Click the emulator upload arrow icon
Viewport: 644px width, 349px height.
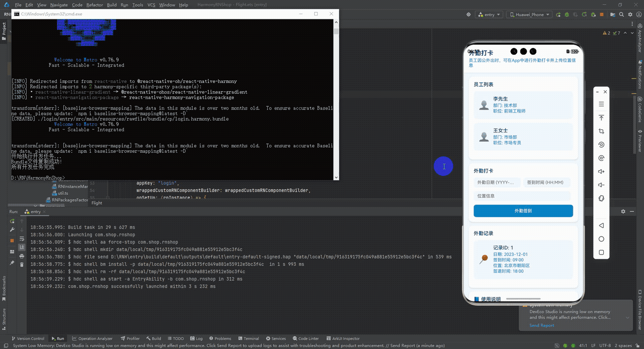[601, 118]
